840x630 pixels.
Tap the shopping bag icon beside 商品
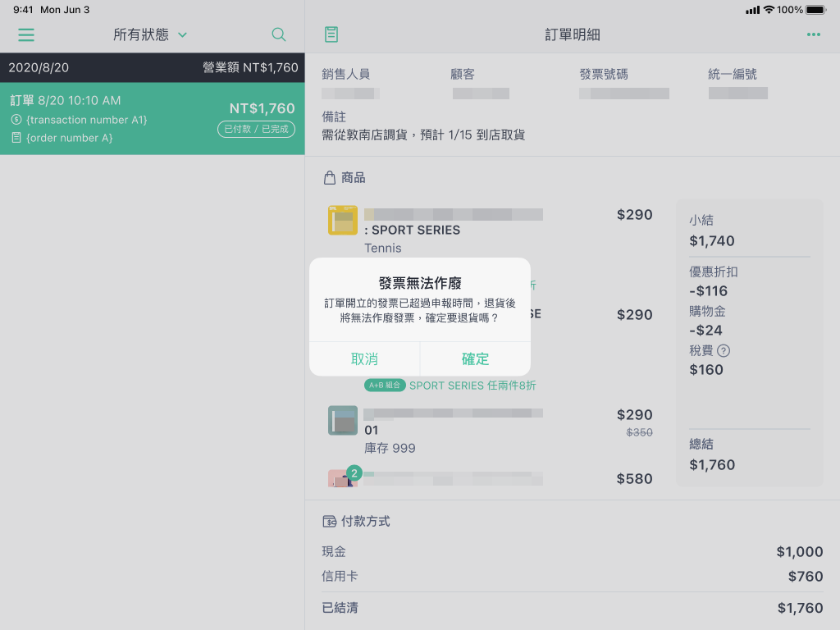330,178
